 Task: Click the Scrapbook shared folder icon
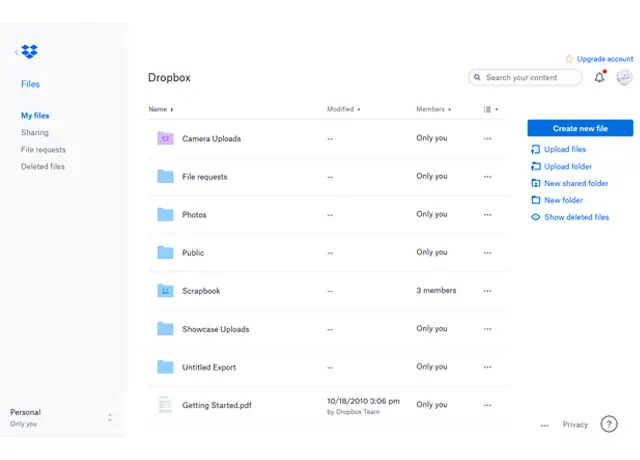click(165, 291)
